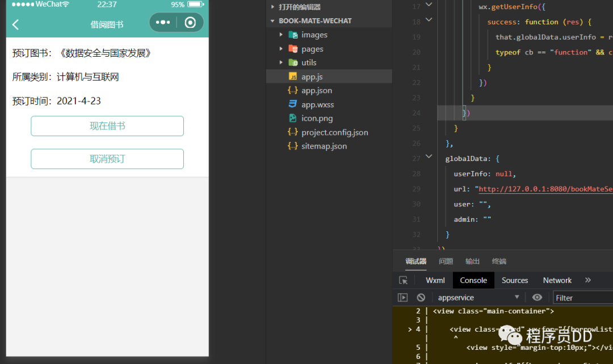Click the CSS icon of app.wxss
Screen dimensions: 613x364
click(x=293, y=104)
